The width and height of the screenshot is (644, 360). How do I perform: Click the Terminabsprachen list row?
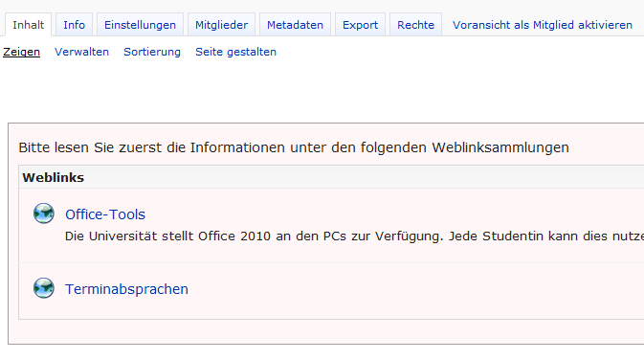pyautogui.click(x=331, y=290)
